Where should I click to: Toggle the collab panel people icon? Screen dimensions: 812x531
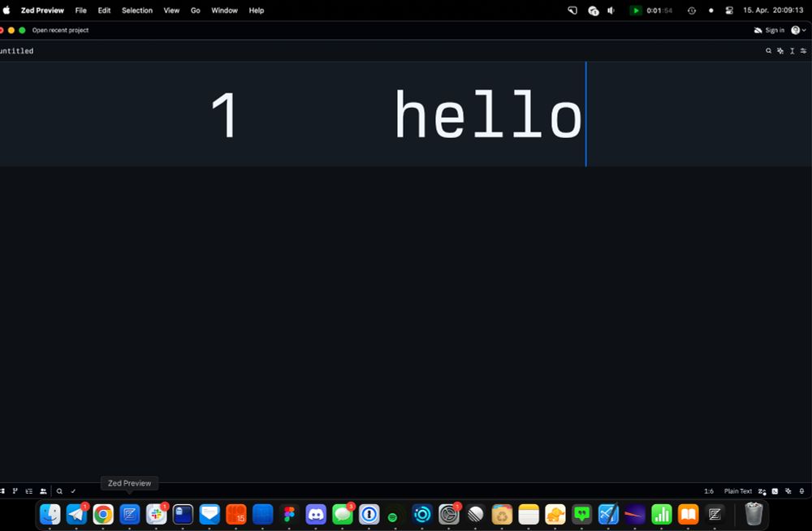[43, 490]
